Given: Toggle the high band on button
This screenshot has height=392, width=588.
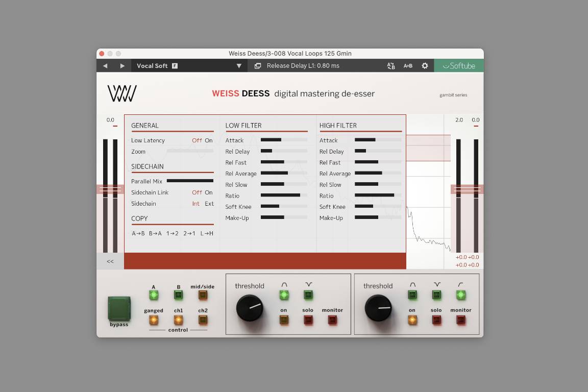Looking at the screenshot, I should pos(412,320).
